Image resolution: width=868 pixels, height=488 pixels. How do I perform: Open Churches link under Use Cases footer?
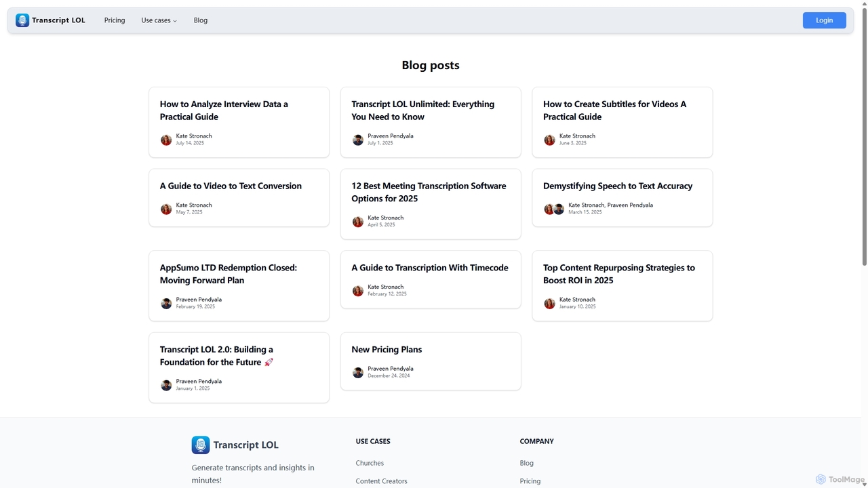coord(370,463)
